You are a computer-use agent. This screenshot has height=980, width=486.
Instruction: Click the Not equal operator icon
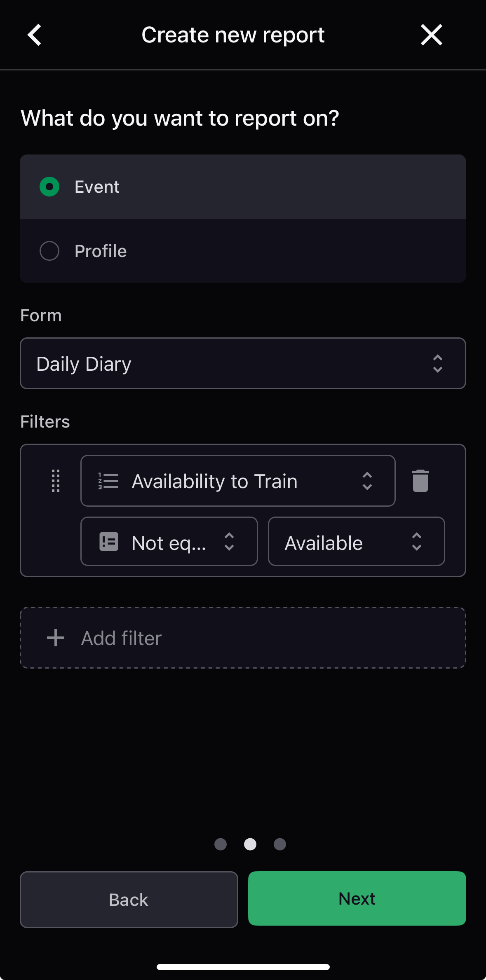coord(109,542)
